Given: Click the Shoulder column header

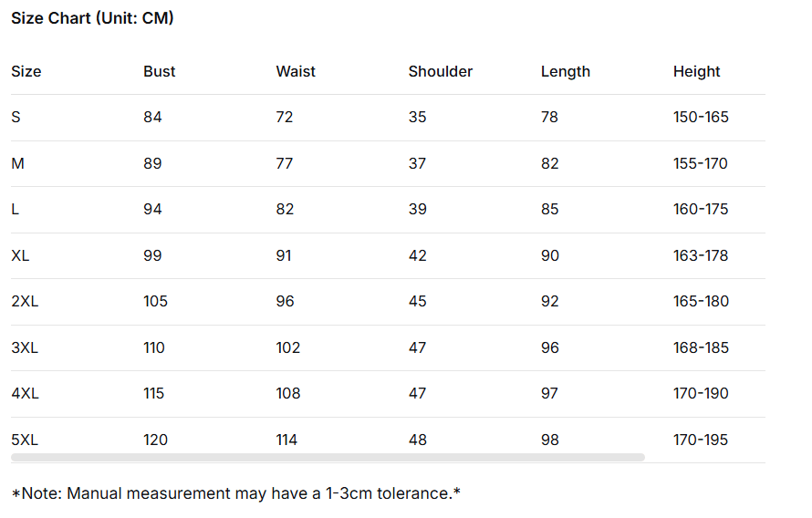Looking at the screenshot, I should 441,71.
